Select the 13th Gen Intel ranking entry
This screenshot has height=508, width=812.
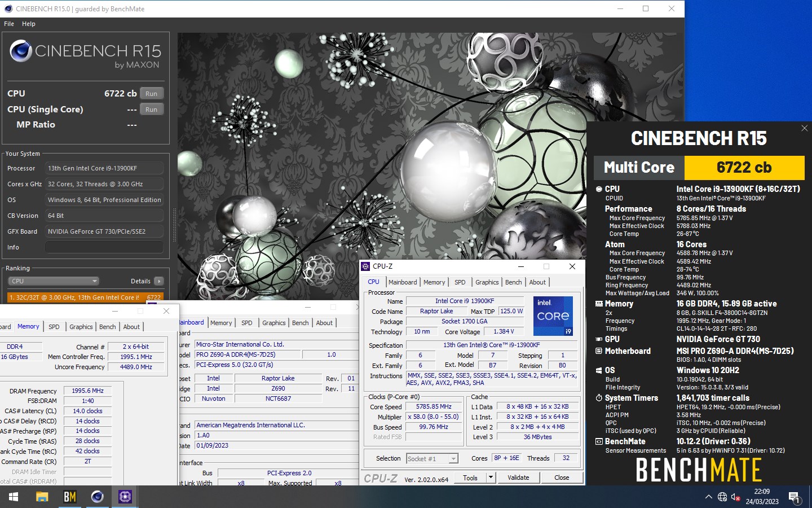tap(85, 297)
